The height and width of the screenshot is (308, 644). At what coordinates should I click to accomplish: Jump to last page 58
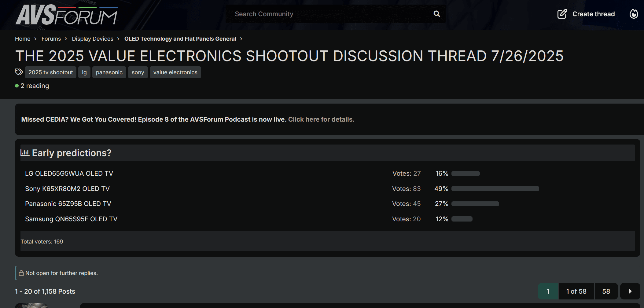pos(606,291)
